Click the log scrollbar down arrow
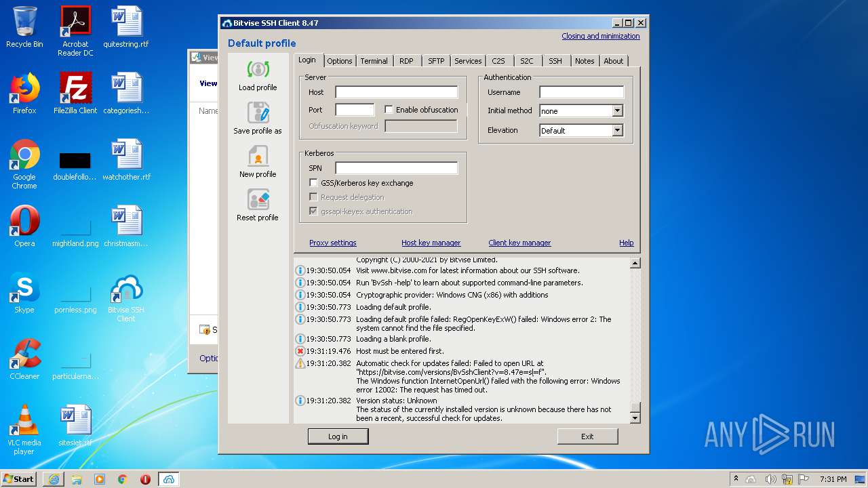Viewport: 868px width, 488px height. 635,418
